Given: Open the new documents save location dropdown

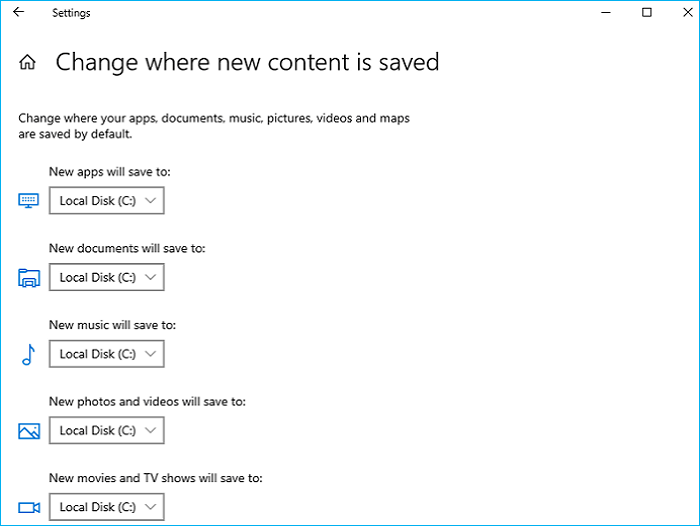Looking at the screenshot, I should coord(106,278).
